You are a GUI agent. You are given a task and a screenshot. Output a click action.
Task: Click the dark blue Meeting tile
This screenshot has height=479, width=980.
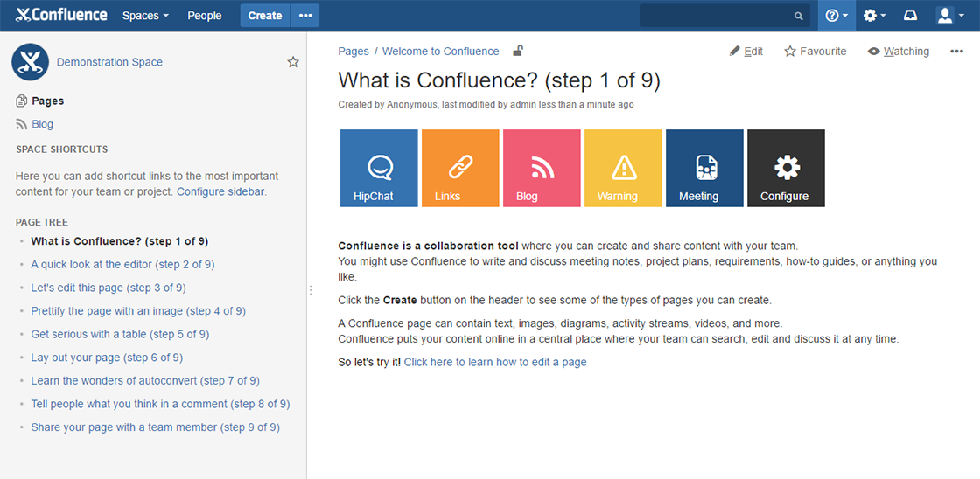point(704,168)
